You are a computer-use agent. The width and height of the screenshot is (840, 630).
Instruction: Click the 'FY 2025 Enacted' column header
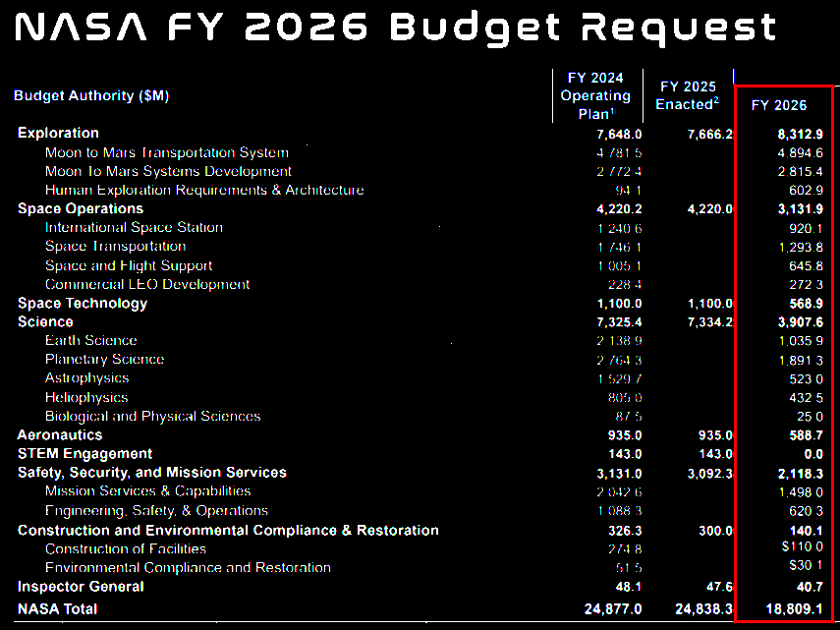688,95
